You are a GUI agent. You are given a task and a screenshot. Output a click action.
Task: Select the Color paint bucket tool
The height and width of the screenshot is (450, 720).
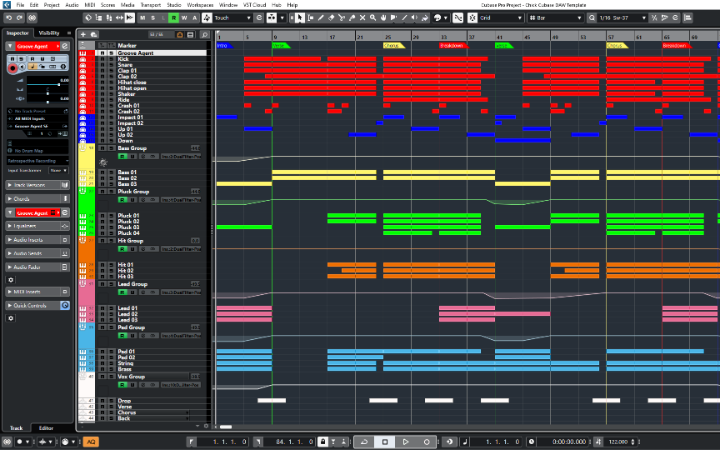pyautogui.click(x=425, y=18)
